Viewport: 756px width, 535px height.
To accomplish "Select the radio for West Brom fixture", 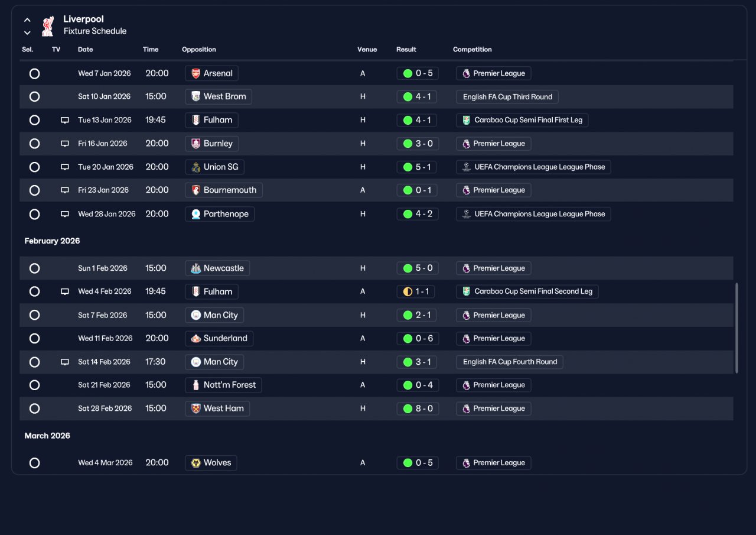I will click(x=34, y=96).
